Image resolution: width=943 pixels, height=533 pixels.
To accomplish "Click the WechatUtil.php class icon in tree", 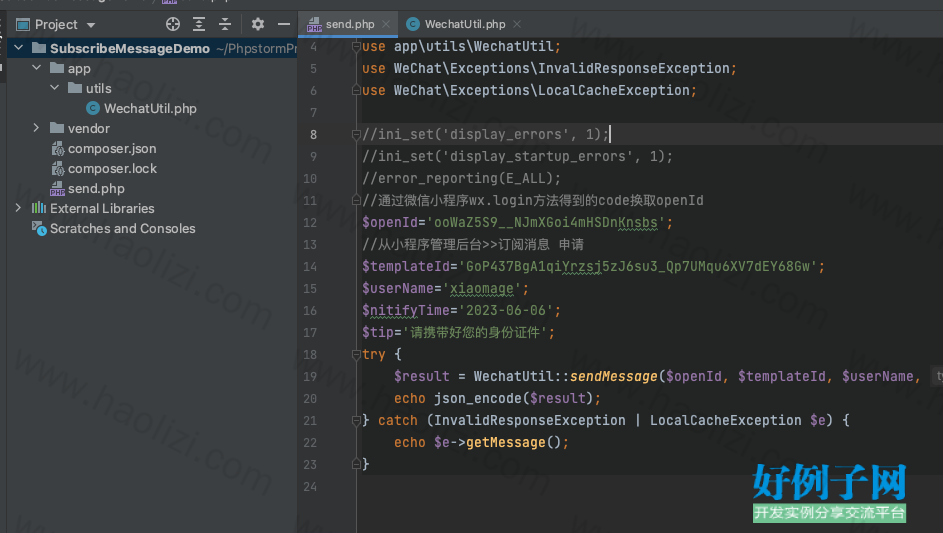I will point(93,108).
